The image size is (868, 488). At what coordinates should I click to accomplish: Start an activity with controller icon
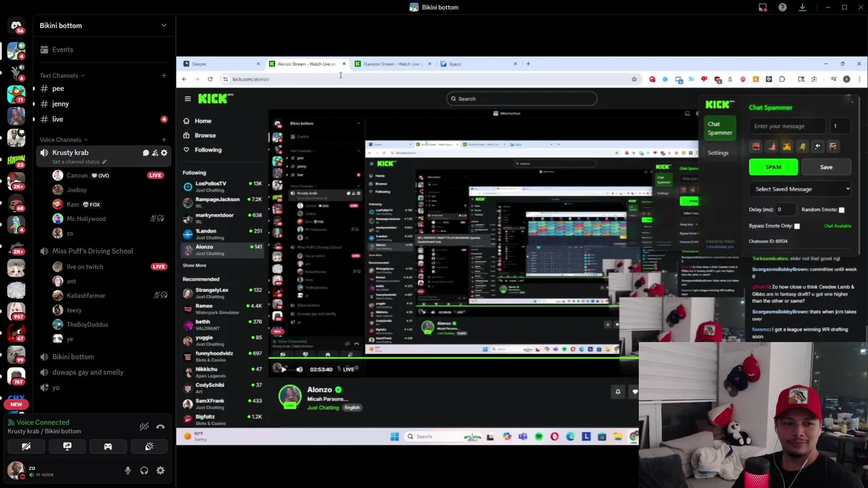pyautogui.click(x=108, y=447)
